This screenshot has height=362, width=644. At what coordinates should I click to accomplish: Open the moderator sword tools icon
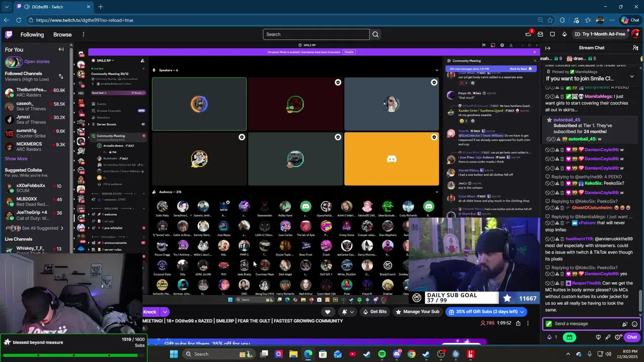click(x=608, y=337)
